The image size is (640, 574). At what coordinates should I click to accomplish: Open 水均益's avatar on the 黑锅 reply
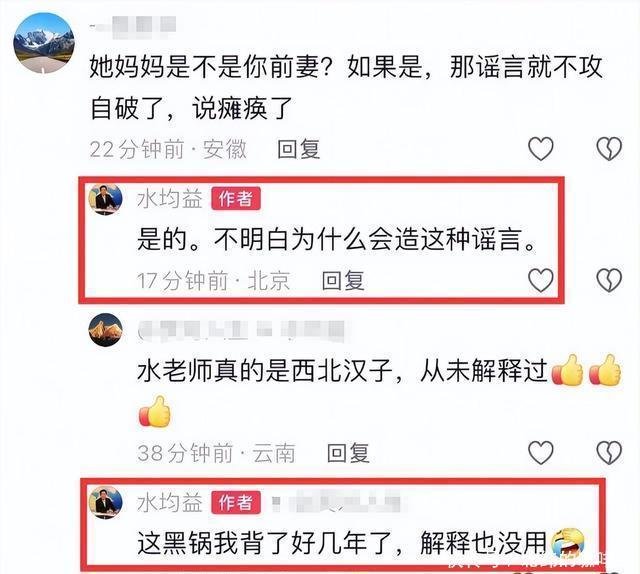(106, 503)
